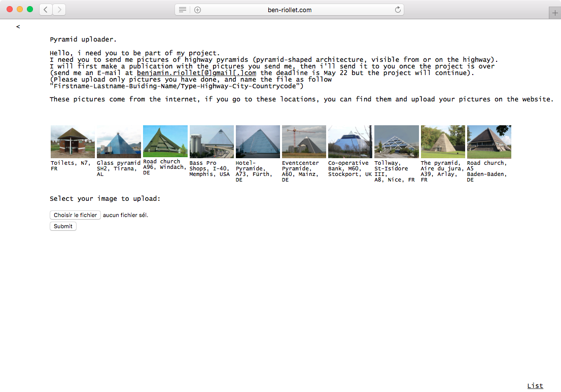Click the plus icon in address bar

pyautogui.click(x=197, y=10)
